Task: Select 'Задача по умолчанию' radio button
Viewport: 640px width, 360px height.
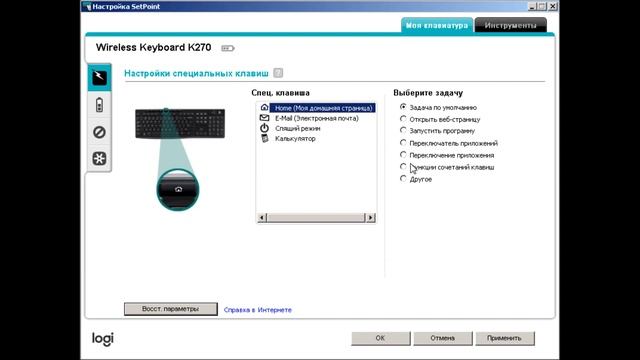Action: 403,107
